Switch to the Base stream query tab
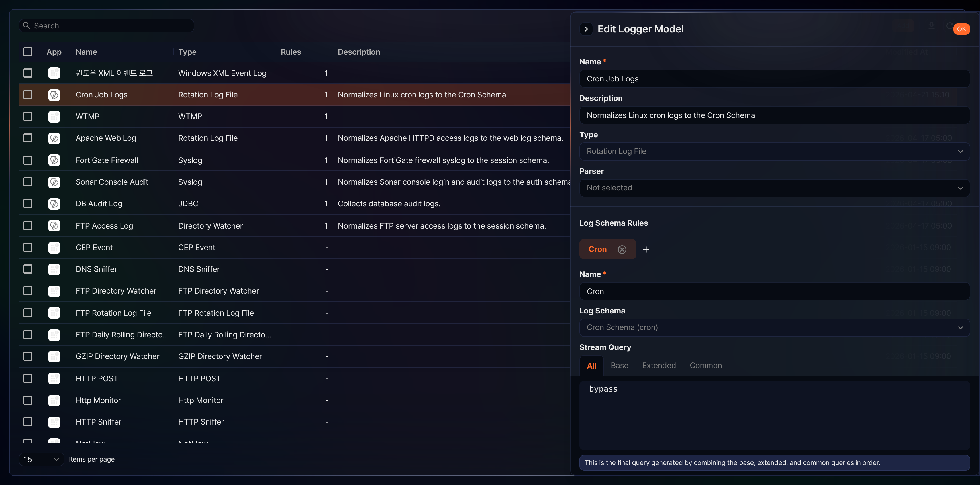 [x=619, y=366]
